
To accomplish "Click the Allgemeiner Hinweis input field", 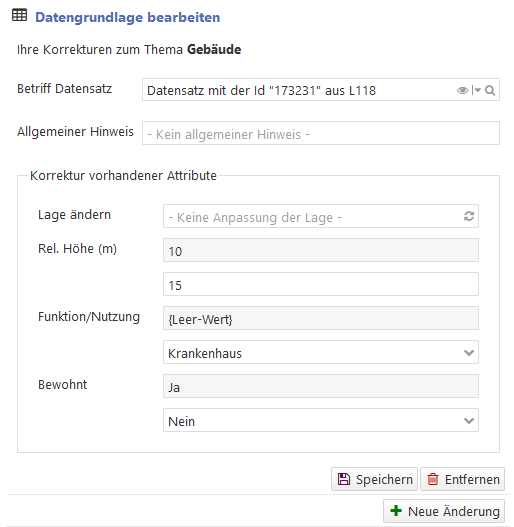I will (321, 133).
